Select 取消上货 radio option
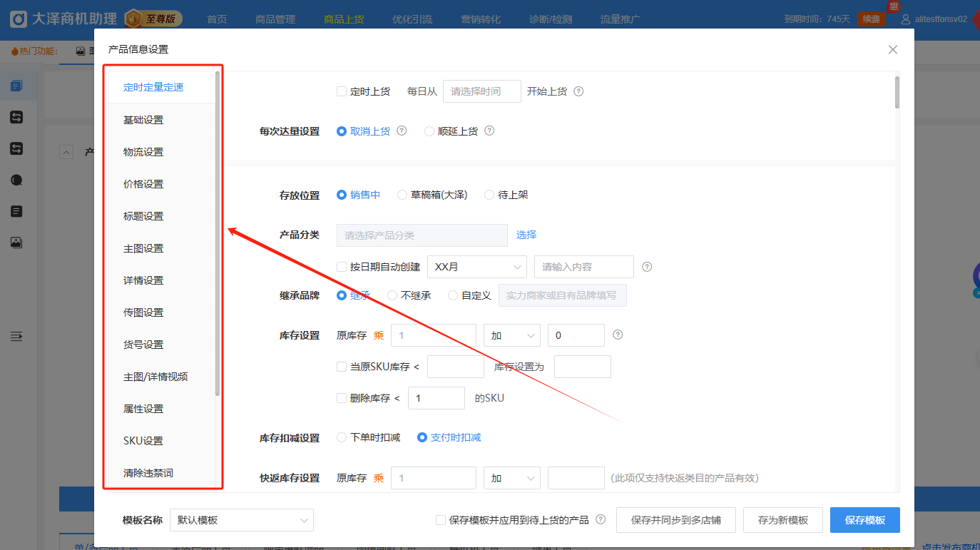 [342, 131]
